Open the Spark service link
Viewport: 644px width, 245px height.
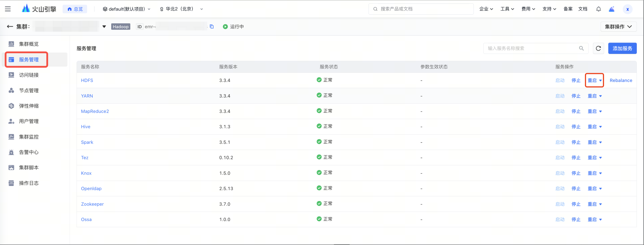[x=87, y=142]
